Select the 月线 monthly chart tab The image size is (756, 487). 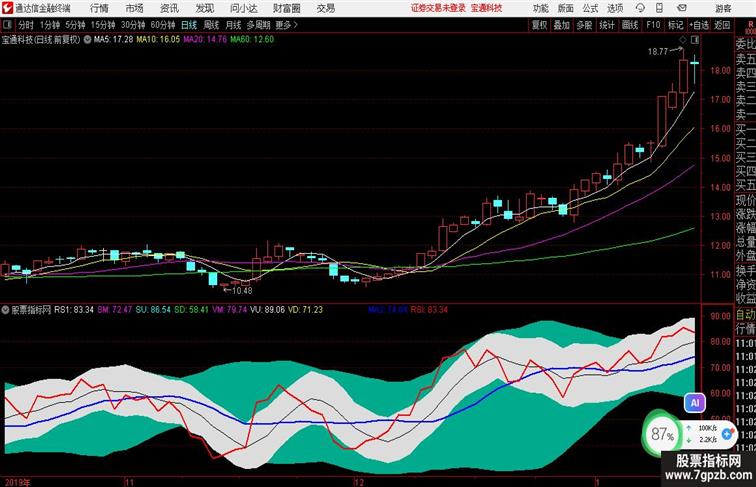[233, 25]
